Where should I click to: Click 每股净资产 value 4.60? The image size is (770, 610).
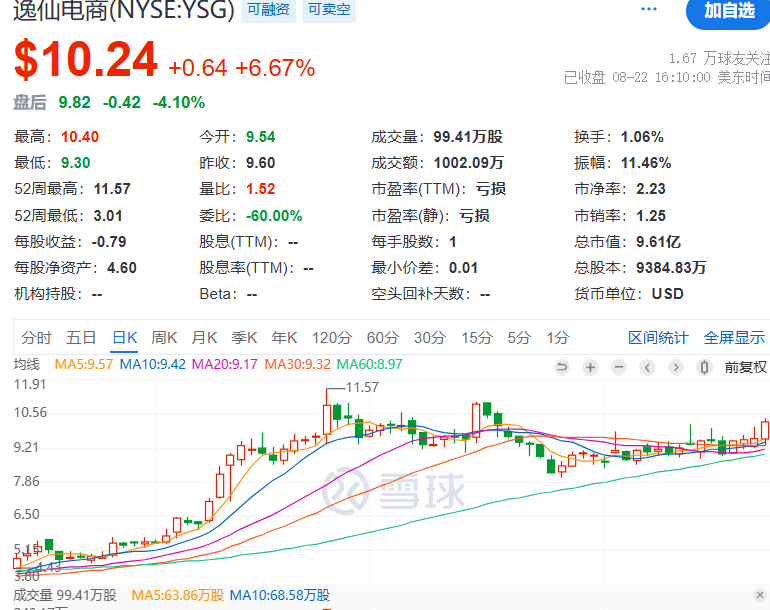[x=122, y=268]
